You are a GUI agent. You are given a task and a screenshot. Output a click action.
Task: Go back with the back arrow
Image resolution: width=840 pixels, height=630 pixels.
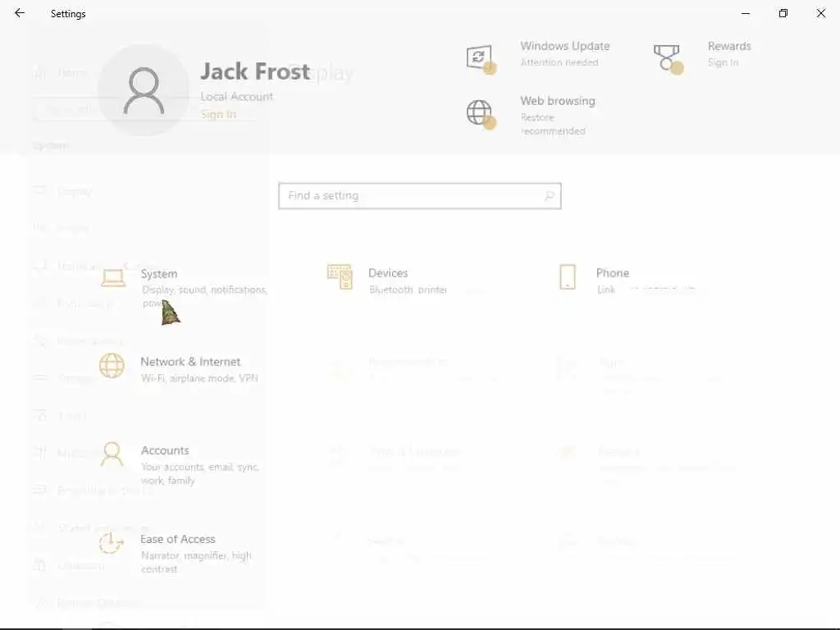(x=20, y=13)
